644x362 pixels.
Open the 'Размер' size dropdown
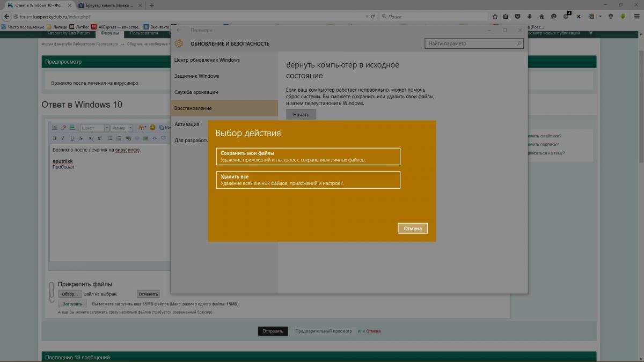click(122, 128)
